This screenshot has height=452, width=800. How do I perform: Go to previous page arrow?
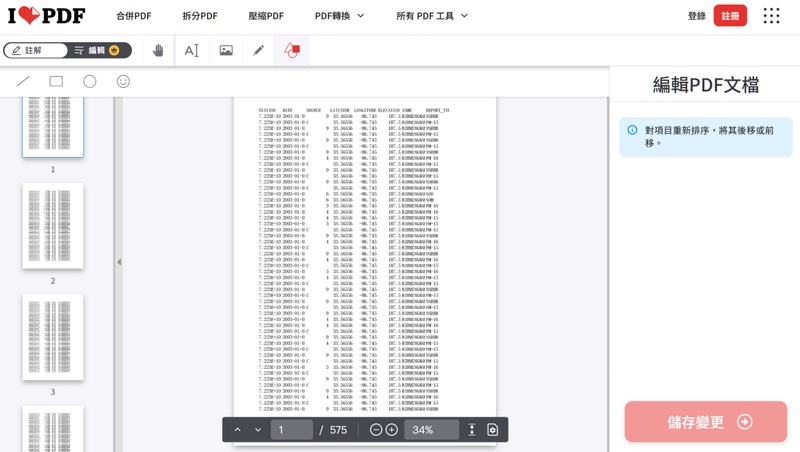tap(237, 430)
